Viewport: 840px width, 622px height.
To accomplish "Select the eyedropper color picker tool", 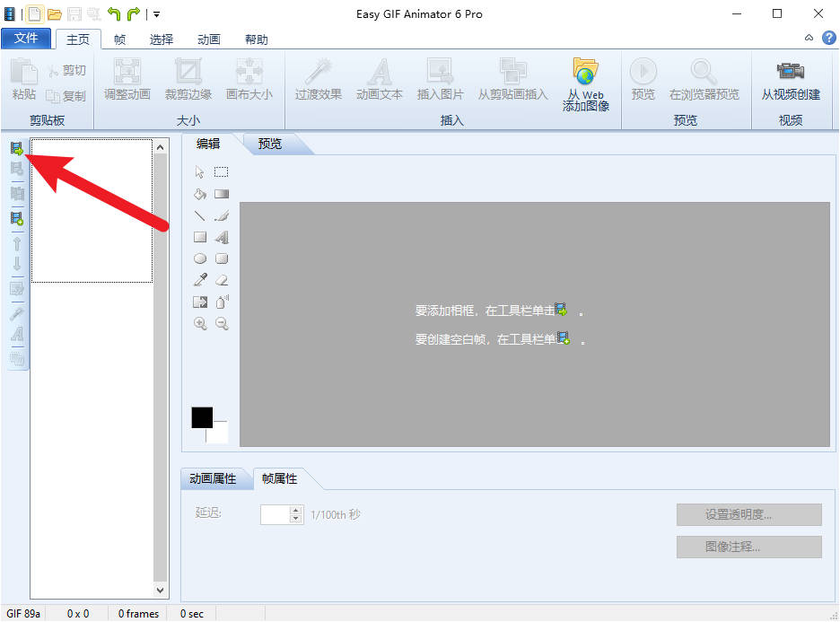I will [200, 280].
